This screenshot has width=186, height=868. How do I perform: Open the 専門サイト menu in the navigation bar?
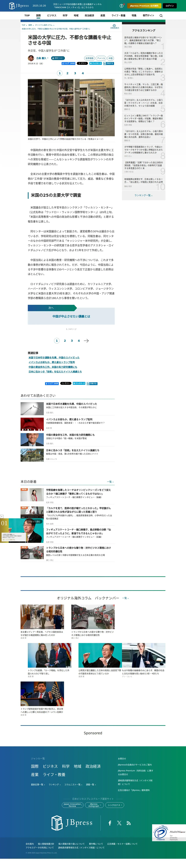point(148,15)
